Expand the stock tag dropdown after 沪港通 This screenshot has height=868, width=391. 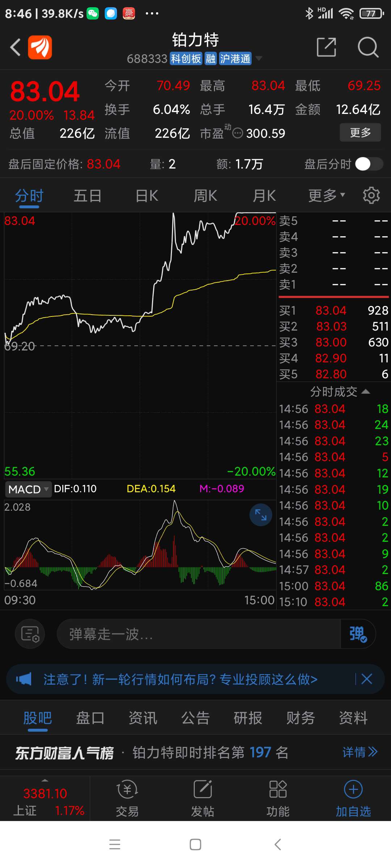(258, 58)
